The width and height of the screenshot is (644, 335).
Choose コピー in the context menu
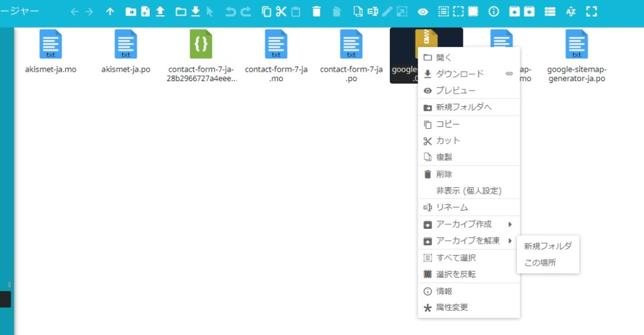click(469, 124)
